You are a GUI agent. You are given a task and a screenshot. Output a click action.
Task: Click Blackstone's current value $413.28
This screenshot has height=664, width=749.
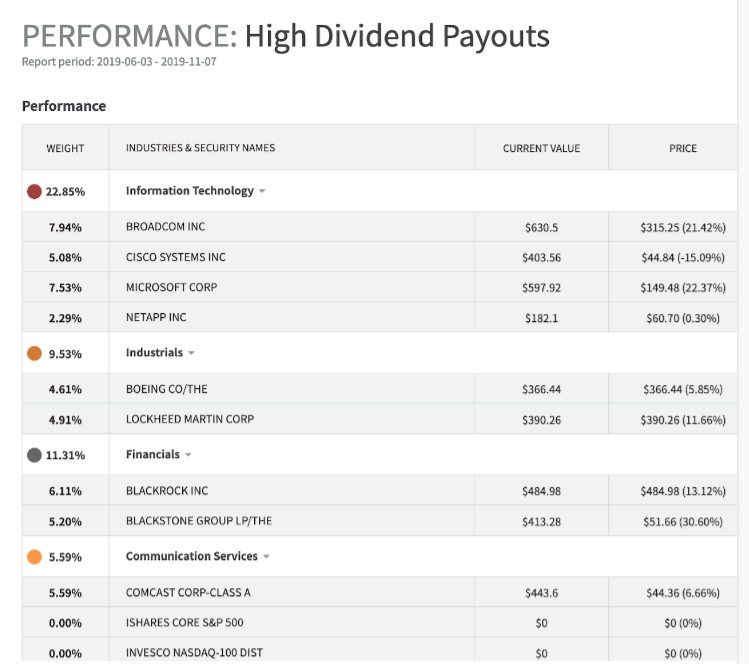[541, 522]
